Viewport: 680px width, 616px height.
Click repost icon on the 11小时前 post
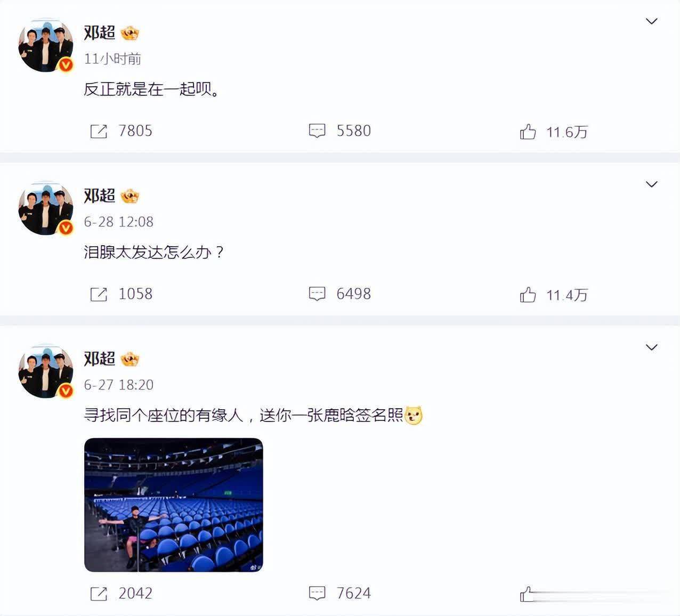pyautogui.click(x=99, y=131)
